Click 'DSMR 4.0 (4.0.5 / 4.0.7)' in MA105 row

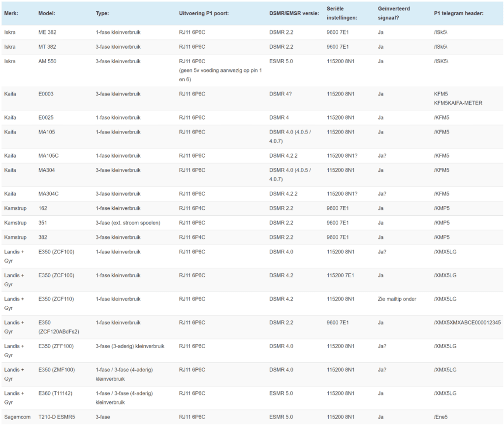[x=290, y=136]
